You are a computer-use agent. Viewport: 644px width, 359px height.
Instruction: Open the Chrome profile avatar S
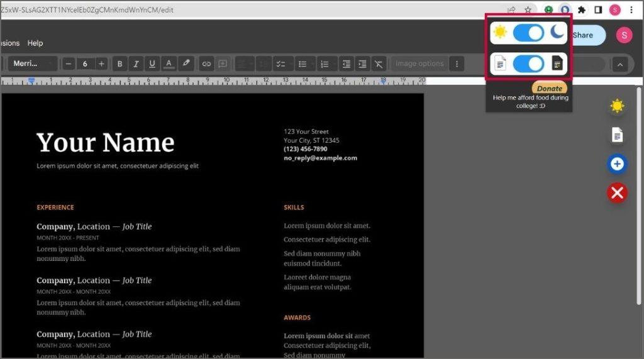pos(615,10)
